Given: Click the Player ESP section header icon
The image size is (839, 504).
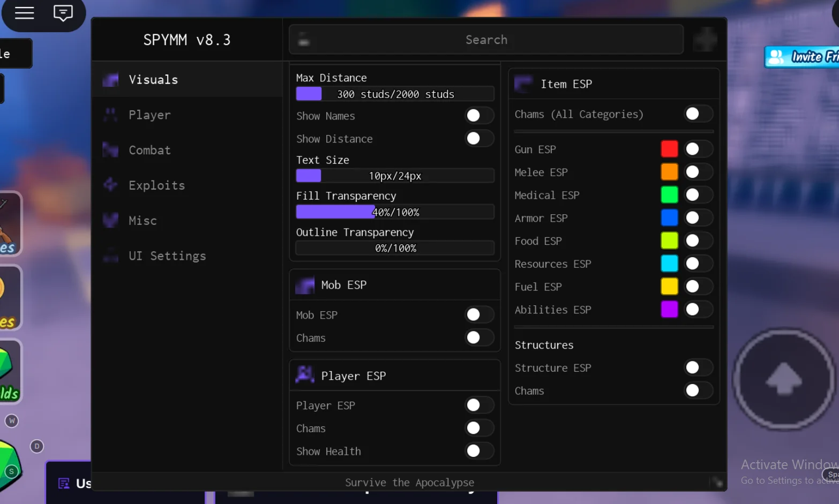Looking at the screenshot, I should [x=305, y=375].
